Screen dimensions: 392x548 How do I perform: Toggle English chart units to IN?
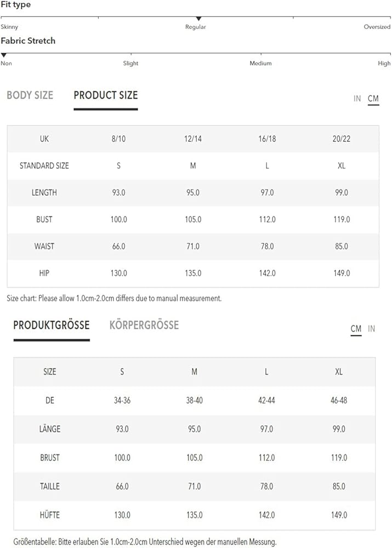[x=357, y=99]
